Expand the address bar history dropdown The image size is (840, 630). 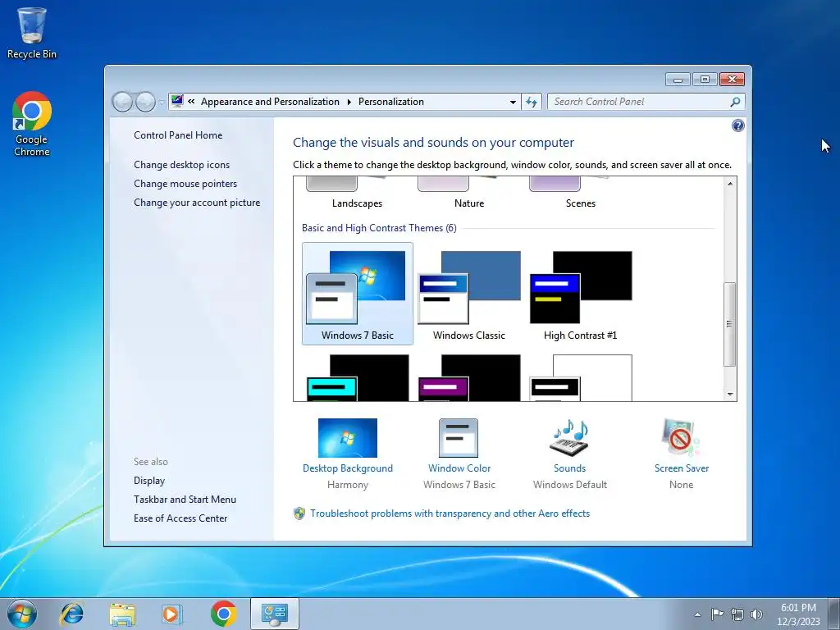click(x=513, y=102)
